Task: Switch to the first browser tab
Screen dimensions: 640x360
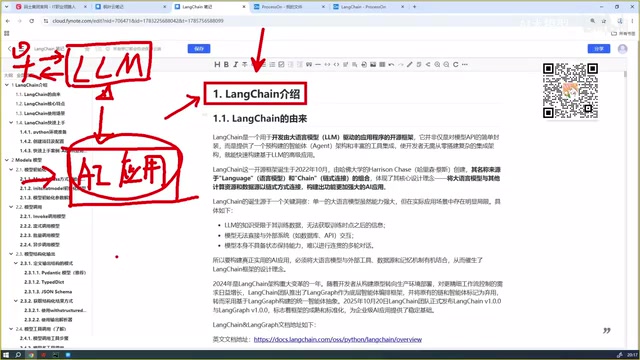Action: 52,7
